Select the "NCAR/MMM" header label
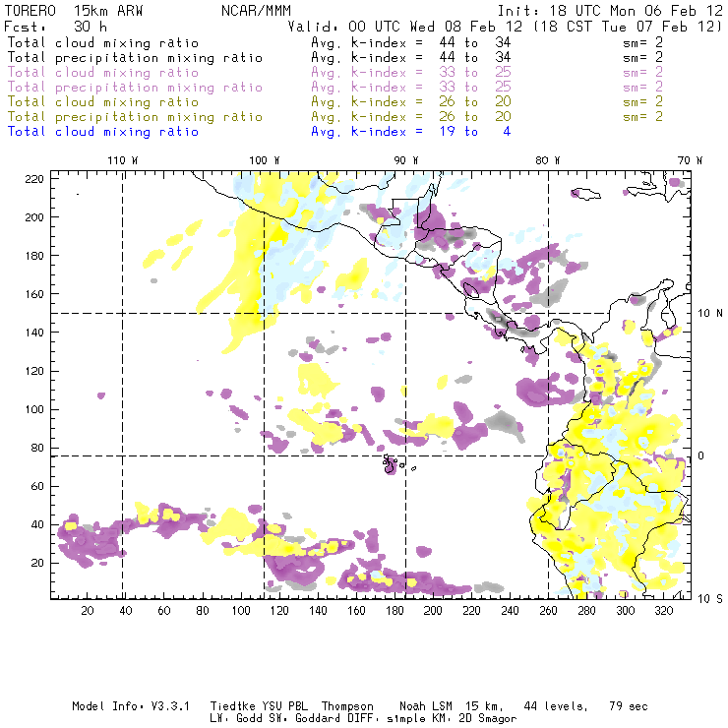The height and width of the screenshot is (728, 728). tap(257, 11)
